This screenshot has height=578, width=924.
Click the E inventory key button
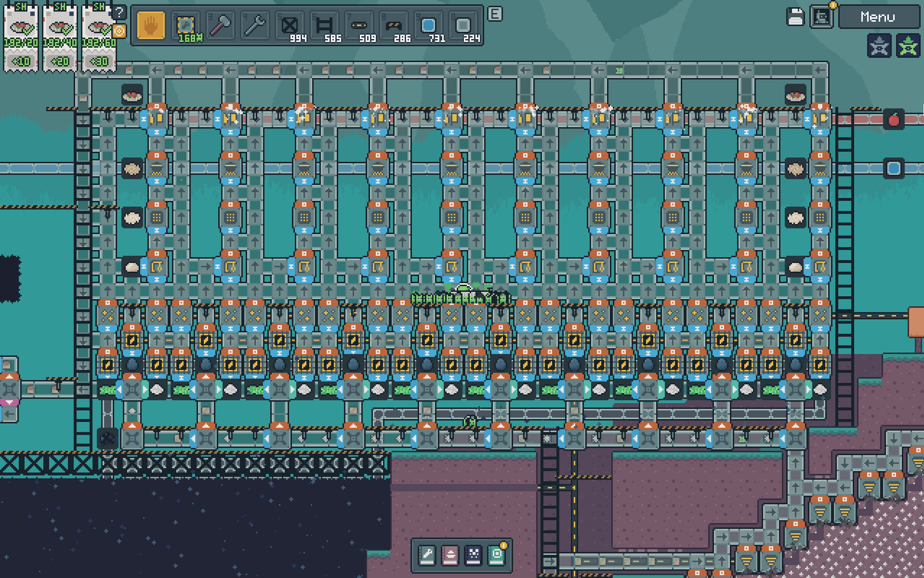[495, 14]
